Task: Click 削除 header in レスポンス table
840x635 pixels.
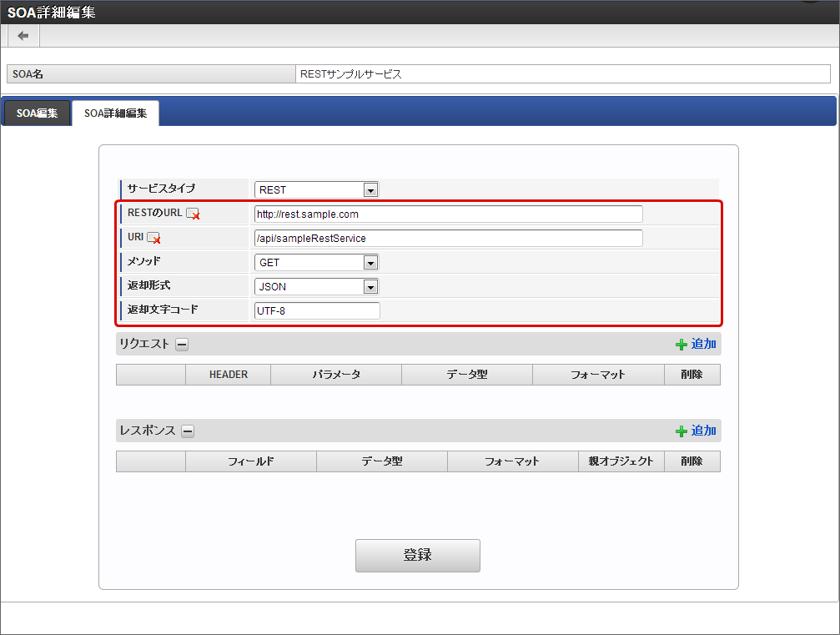Action: click(692, 461)
